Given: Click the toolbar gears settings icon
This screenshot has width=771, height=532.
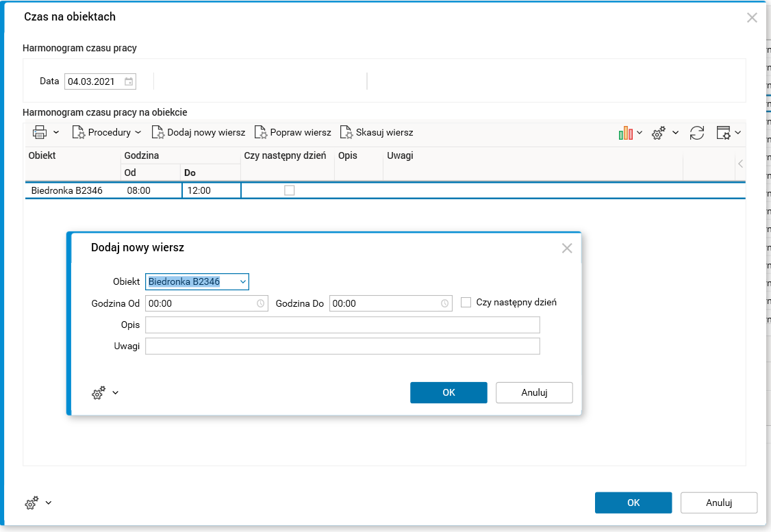Looking at the screenshot, I should tap(659, 133).
